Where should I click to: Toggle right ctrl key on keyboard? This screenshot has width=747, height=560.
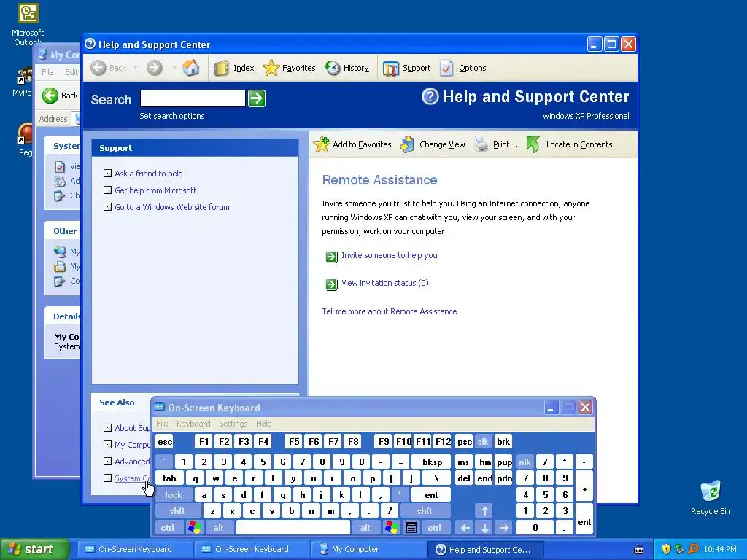[435, 528]
